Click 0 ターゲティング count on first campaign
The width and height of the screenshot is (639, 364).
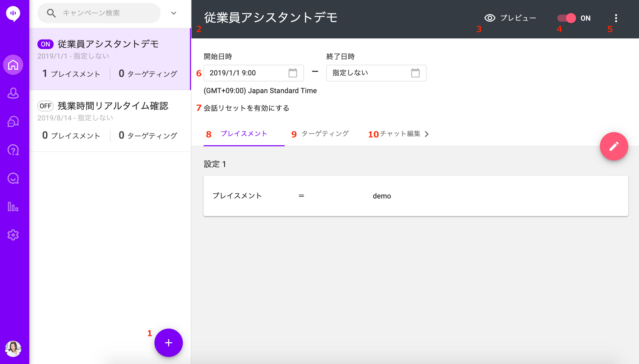[x=148, y=74]
